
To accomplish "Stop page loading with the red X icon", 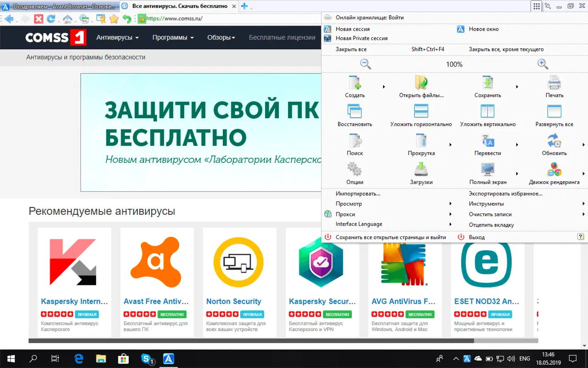I will tap(39, 19).
